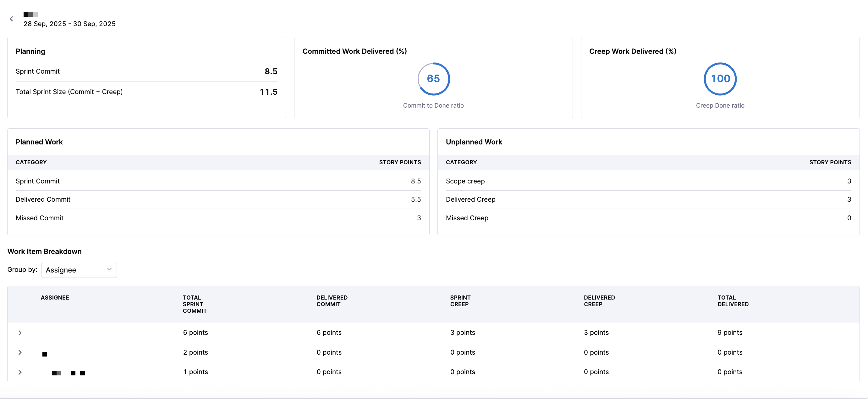Viewport: 868px width, 399px height.
Task: Select the Scope creep row in Unplanned Work
Action: click(x=648, y=181)
